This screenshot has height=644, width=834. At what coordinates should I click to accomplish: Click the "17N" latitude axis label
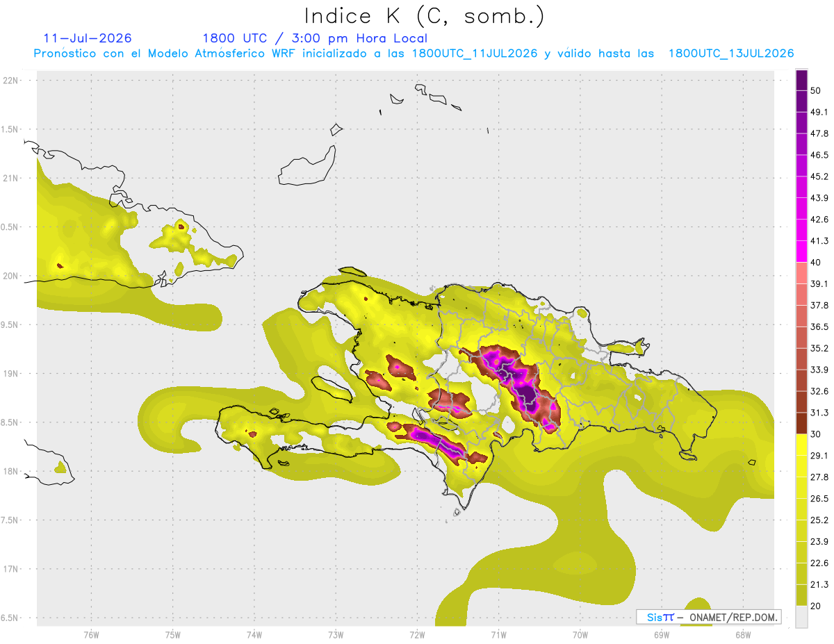12,570
